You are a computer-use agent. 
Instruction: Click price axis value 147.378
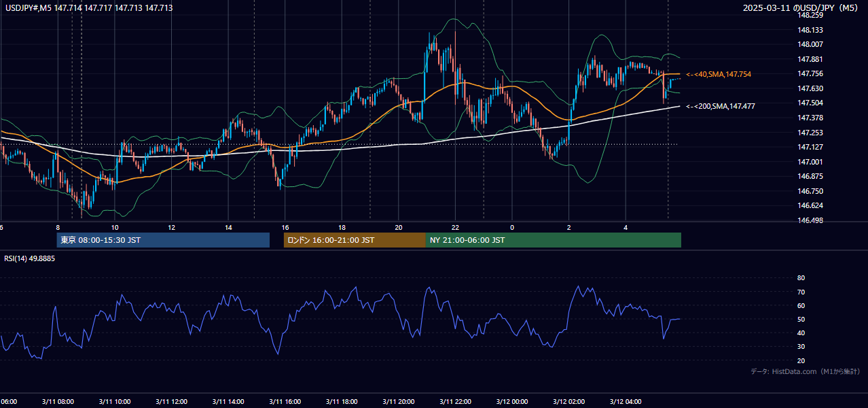pyautogui.click(x=810, y=118)
